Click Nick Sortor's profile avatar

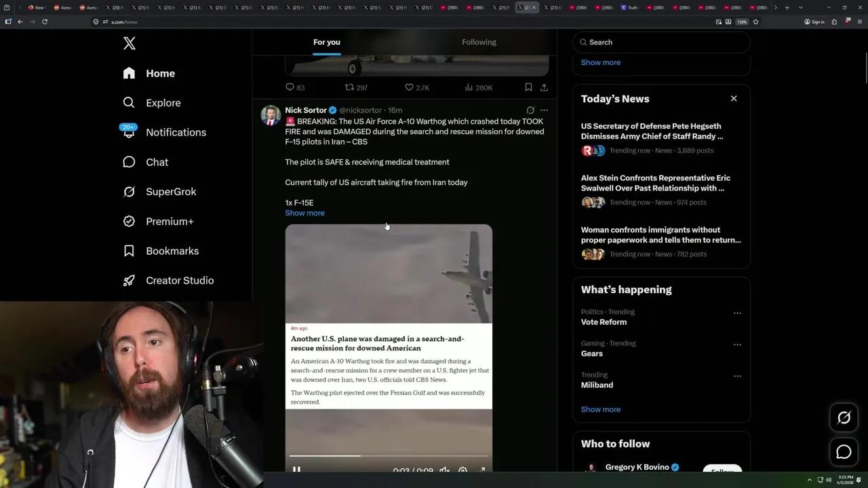coord(271,115)
